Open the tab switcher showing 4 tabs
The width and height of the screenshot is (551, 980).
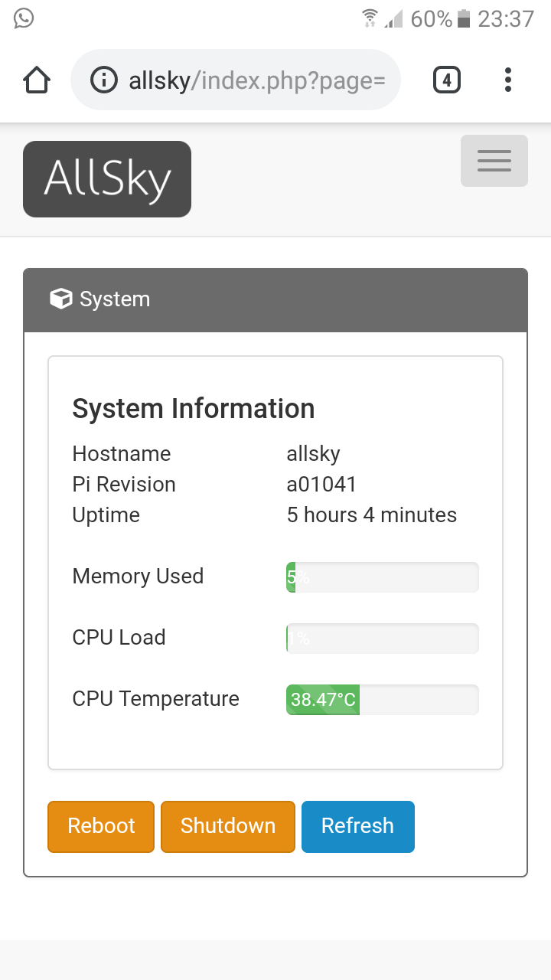point(447,80)
